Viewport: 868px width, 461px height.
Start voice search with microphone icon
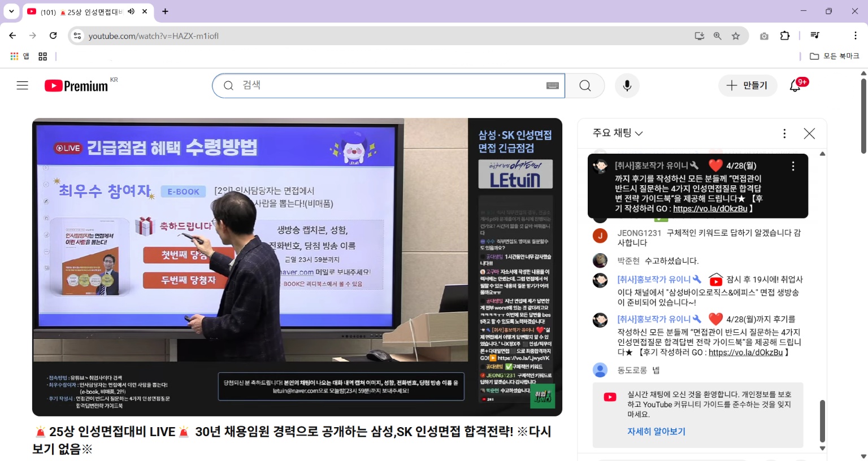627,85
